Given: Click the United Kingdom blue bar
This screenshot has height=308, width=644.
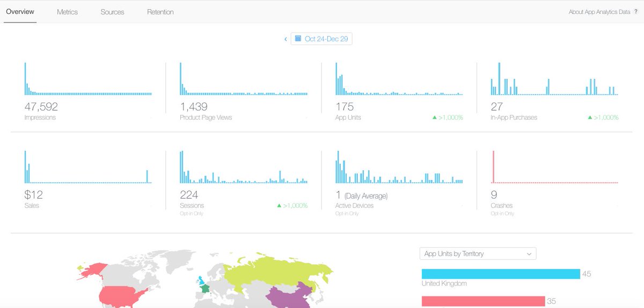Looking at the screenshot, I should point(501,274).
